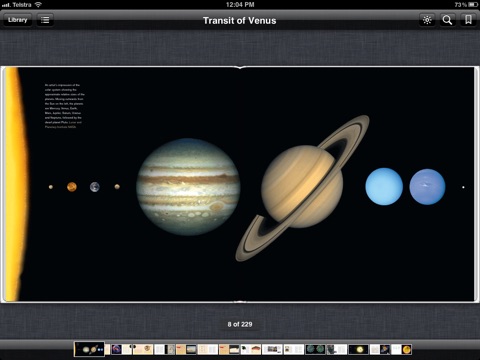Screen dimensions: 480x360
Task: Tap the Wi-Fi icon in the status bar
Action: 38,5
